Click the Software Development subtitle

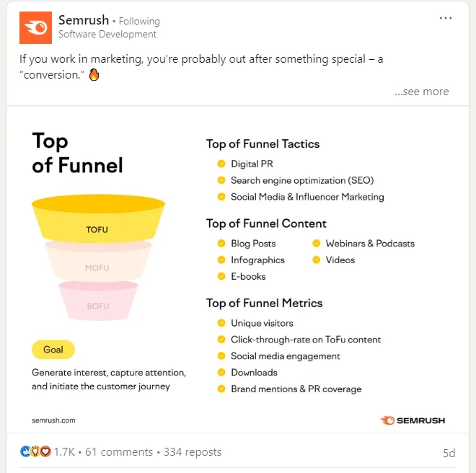[107, 34]
